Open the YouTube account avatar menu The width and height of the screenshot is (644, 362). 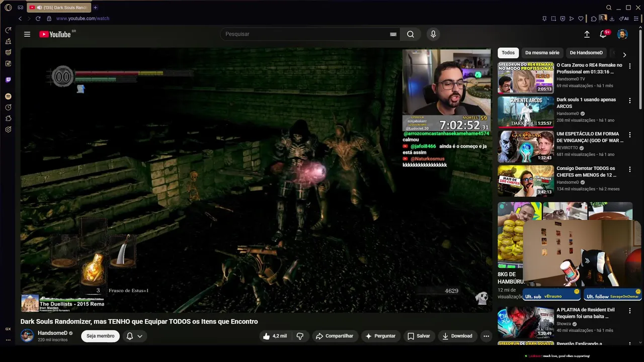[622, 34]
